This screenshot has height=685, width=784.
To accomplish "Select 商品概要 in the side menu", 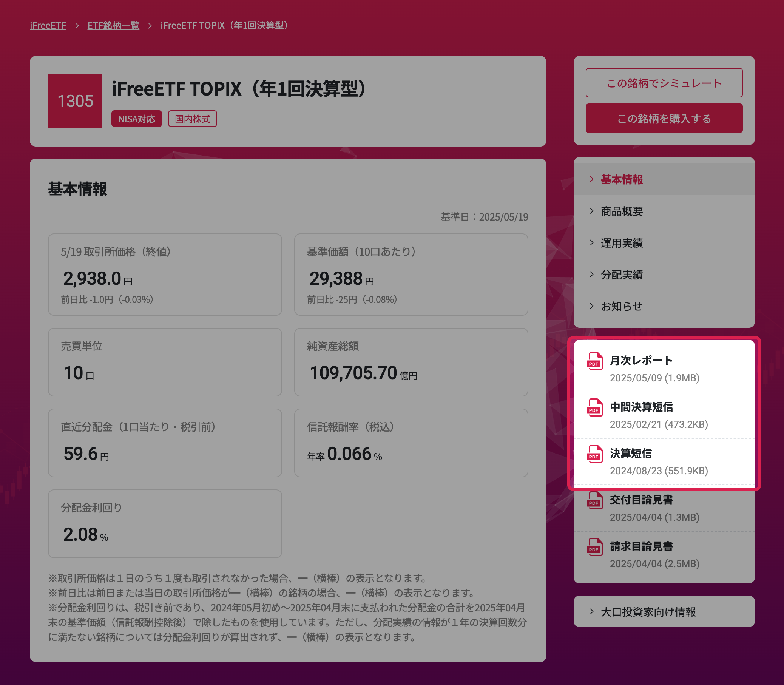I will click(664, 211).
